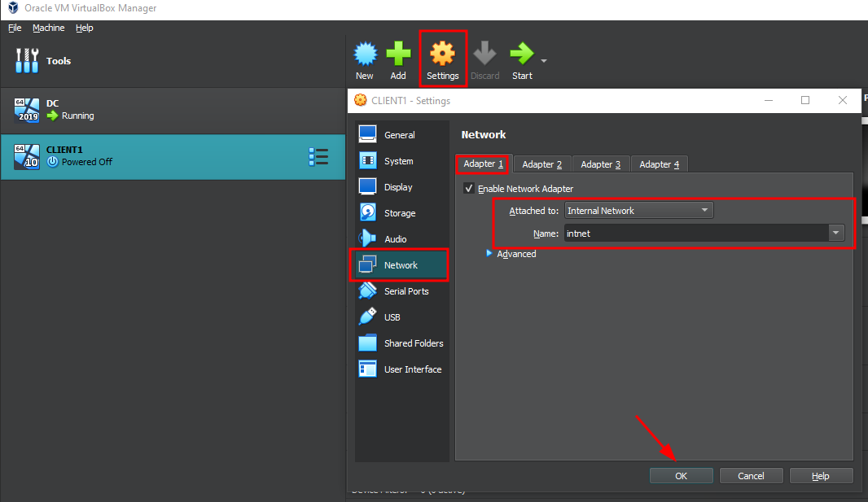
Task: Click OK to save settings
Action: (x=681, y=476)
